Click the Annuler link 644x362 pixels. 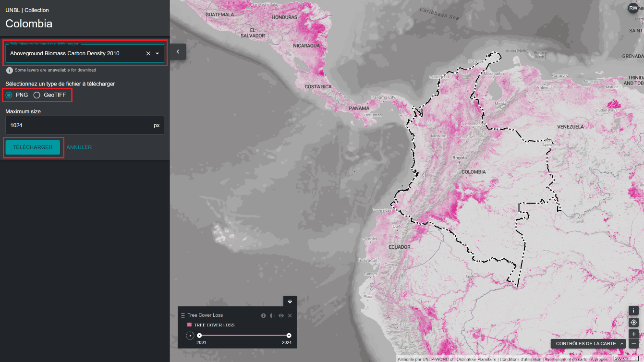(79, 147)
